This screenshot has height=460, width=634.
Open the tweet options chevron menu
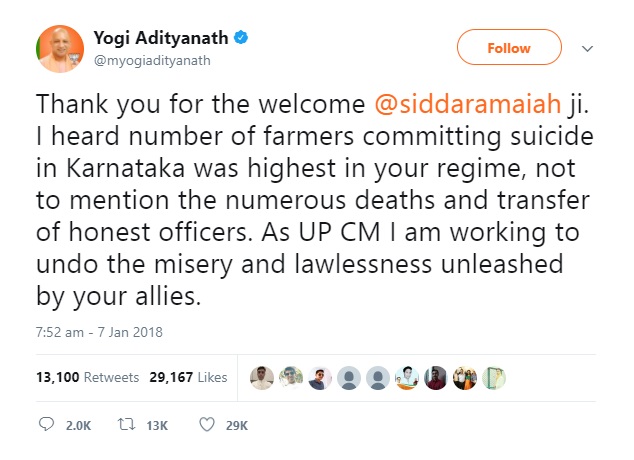[588, 49]
